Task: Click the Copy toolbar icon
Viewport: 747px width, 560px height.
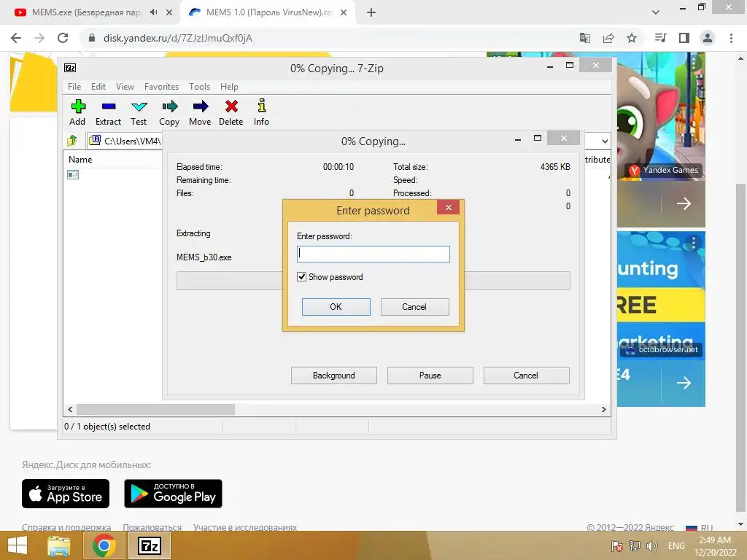Action: pyautogui.click(x=169, y=106)
